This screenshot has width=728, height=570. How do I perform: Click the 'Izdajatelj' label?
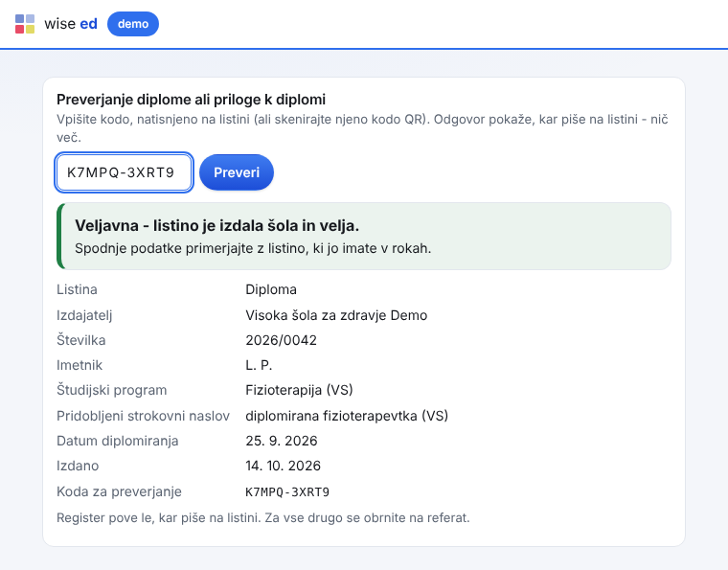click(x=84, y=315)
